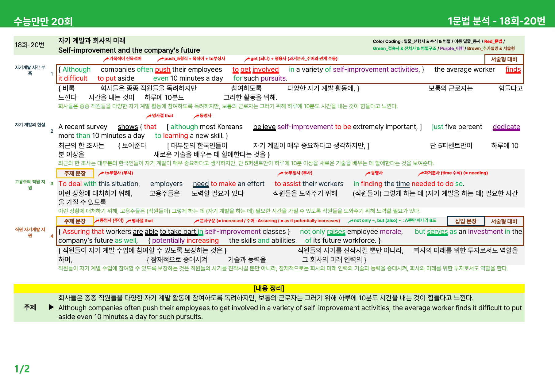Click the header text 1문법 분석 - 18회-20번
This screenshot has width=555, height=392.
click(x=496, y=21)
